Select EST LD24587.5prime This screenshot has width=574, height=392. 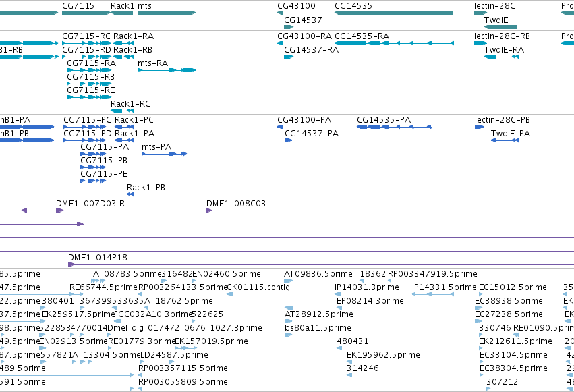(174, 355)
